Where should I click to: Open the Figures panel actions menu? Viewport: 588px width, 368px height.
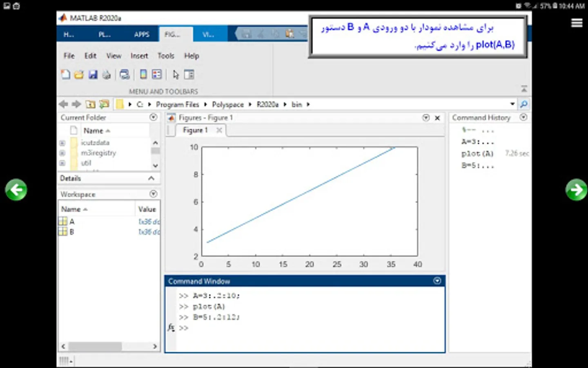pos(426,118)
